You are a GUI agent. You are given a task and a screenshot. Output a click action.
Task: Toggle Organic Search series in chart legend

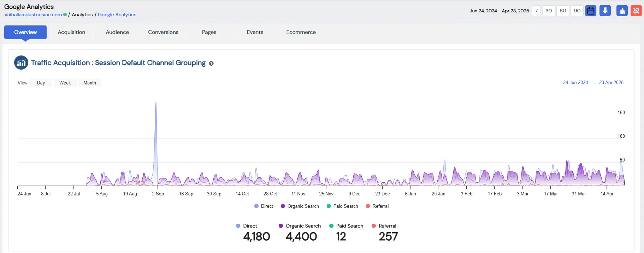300,206
